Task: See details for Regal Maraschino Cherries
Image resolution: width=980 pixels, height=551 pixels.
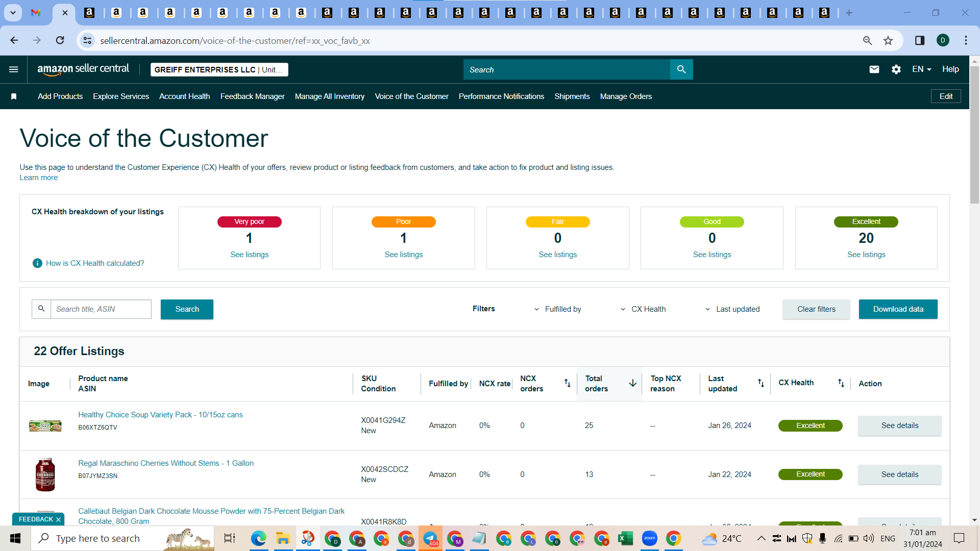Action: [x=899, y=474]
